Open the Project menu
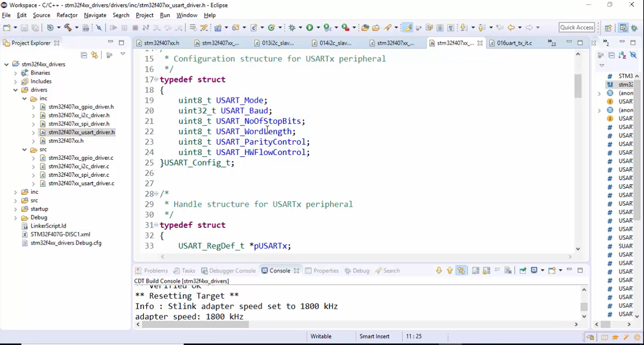 click(144, 15)
